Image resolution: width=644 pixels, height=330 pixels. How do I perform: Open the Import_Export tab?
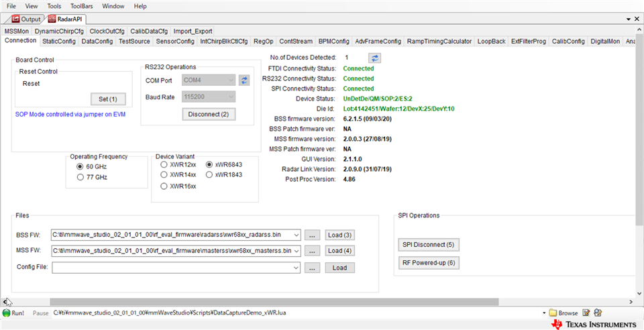[x=193, y=32]
